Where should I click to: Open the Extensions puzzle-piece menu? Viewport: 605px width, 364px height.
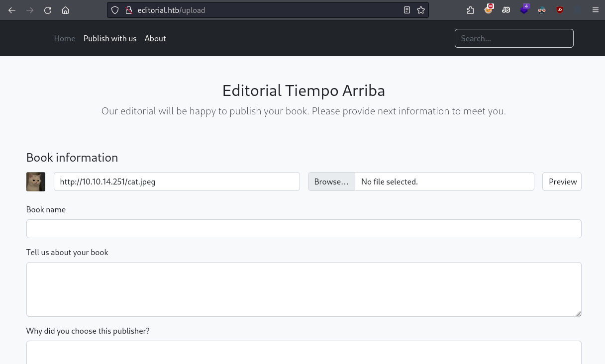(470, 10)
